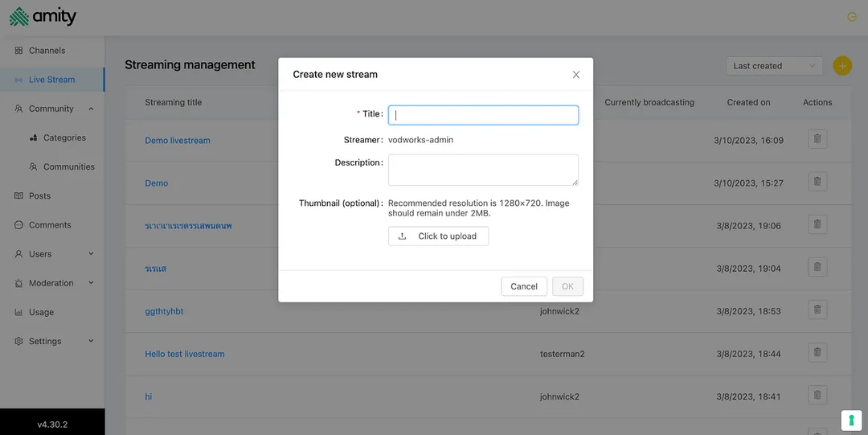
Task: Click the Posts book icon
Action: (18, 196)
